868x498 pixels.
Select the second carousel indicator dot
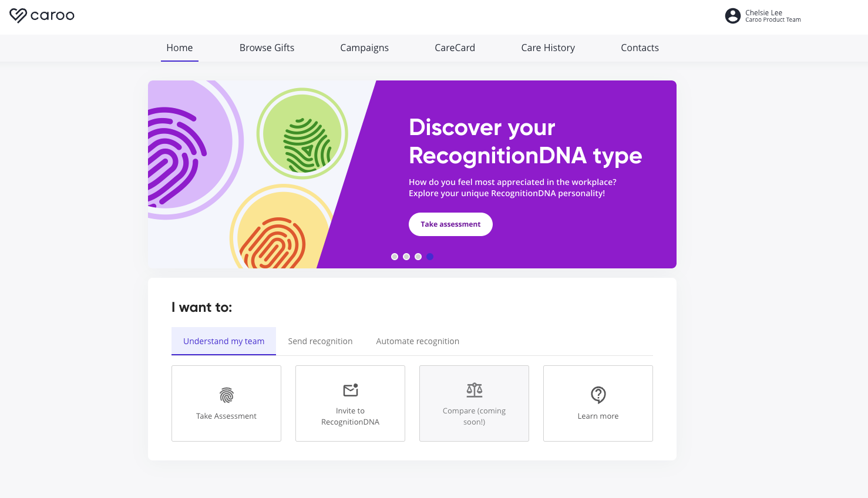(x=406, y=257)
